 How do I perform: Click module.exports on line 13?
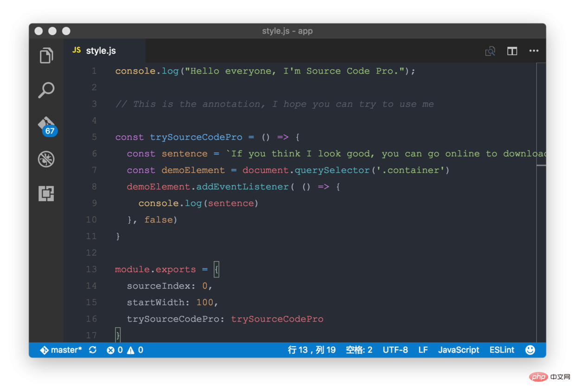(156, 270)
